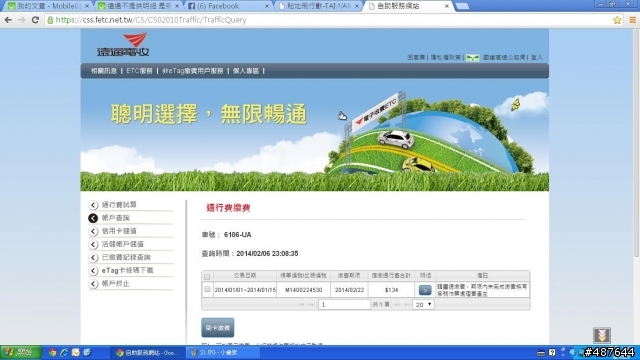Click the 隱私權政策 link in the header
Image resolution: width=640 pixels, height=360 pixels.
[x=446, y=58]
